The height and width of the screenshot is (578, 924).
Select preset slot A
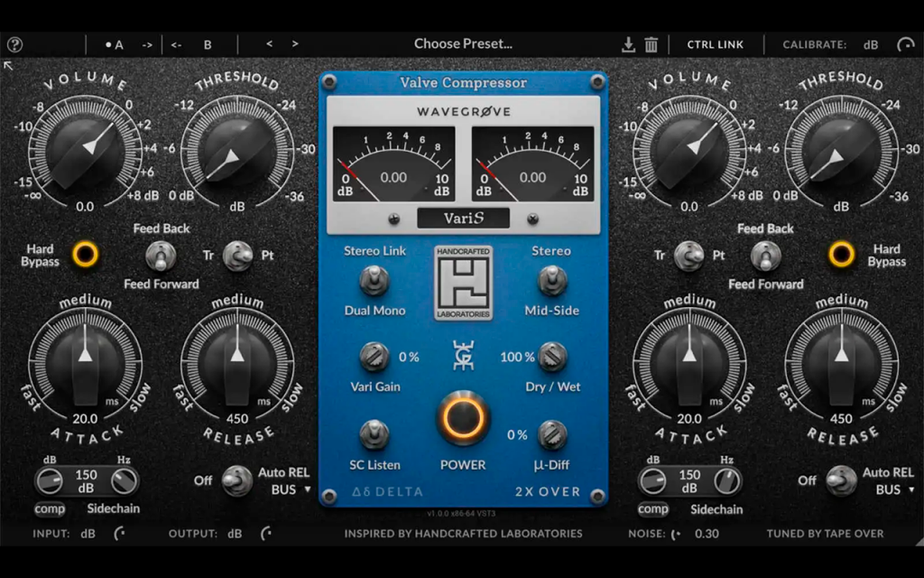coord(115,45)
